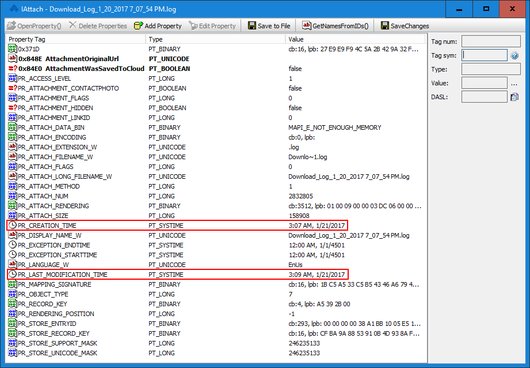Click the SaveChanges button
530x368 pixels.
coord(405,26)
